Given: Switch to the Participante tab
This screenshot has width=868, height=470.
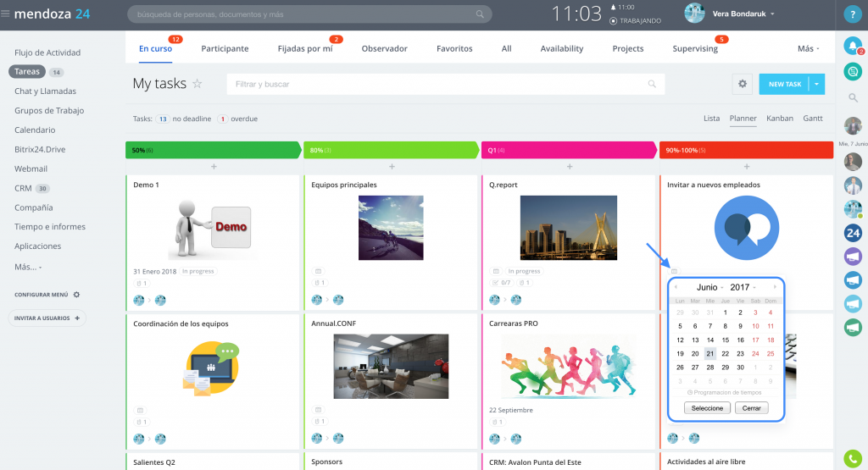Looking at the screenshot, I should (225, 48).
